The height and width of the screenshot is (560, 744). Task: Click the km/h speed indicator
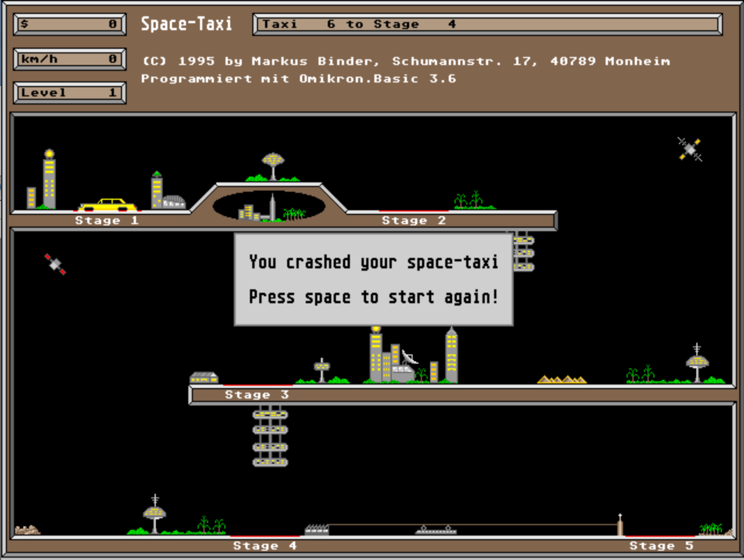pyautogui.click(x=70, y=59)
